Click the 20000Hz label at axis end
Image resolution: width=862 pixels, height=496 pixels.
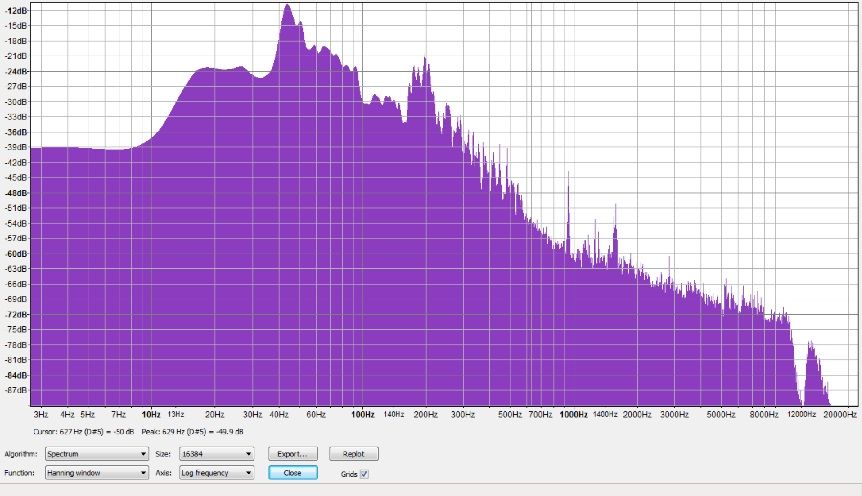click(x=840, y=413)
